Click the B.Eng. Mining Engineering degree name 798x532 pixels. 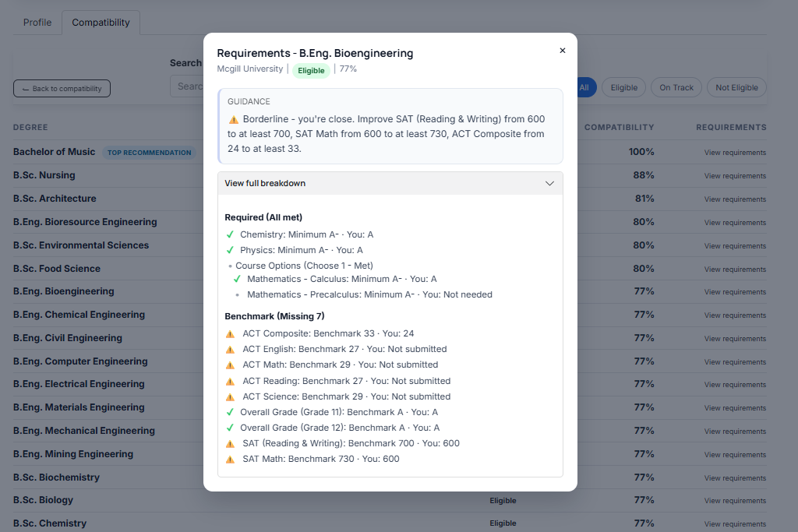73,453
